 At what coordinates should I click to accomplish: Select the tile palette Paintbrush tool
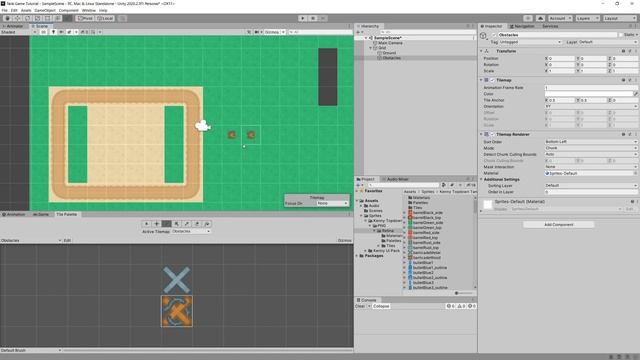point(167,224)
